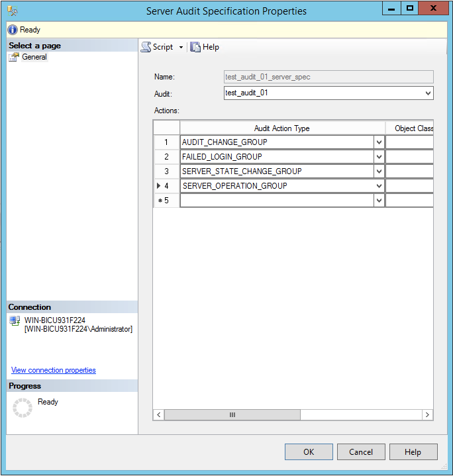This screenshot has width=453, height=476.
Task: Open FAILED_LOGIN_GROUP action type dropdown
Action: coord(379,157)
